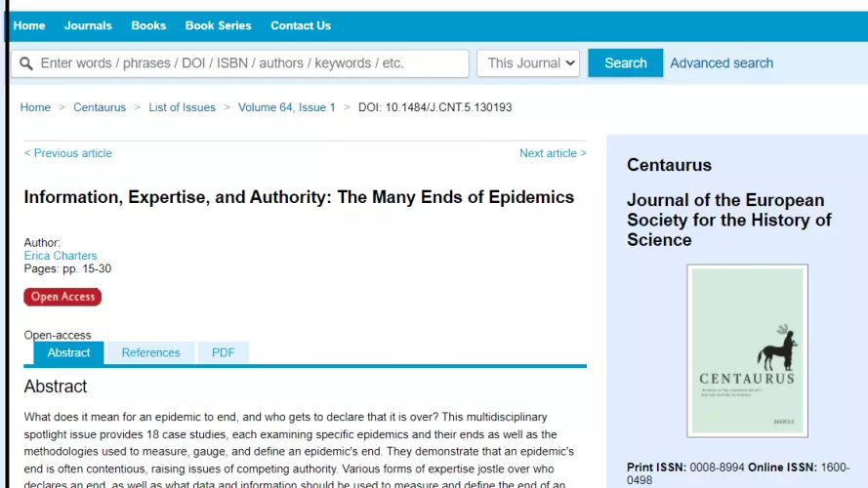This screenshot has height=488, width=868.
Task: Open author Erica Charters link
Action: click(61, 256)
